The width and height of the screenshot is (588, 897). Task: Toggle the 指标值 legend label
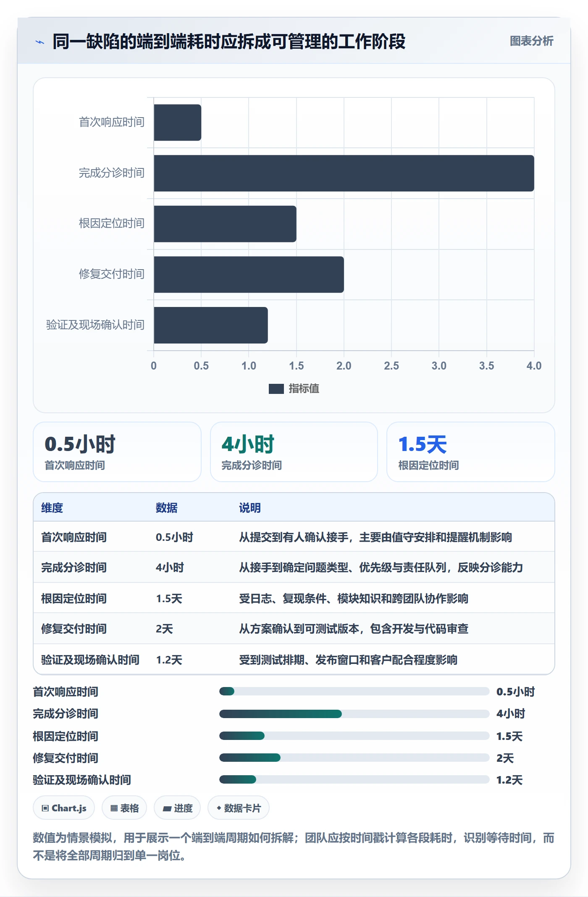click(304, 389)
